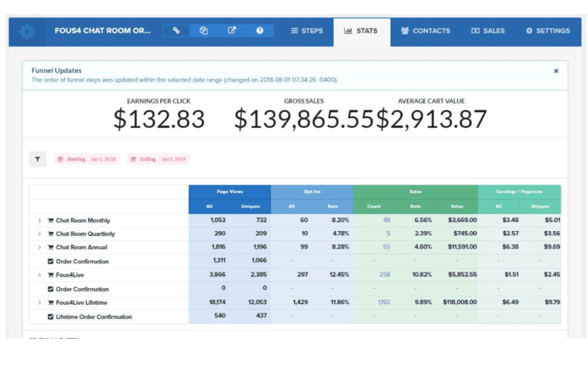
Task: Click the help question mark icon
Action: click(260, 31)
